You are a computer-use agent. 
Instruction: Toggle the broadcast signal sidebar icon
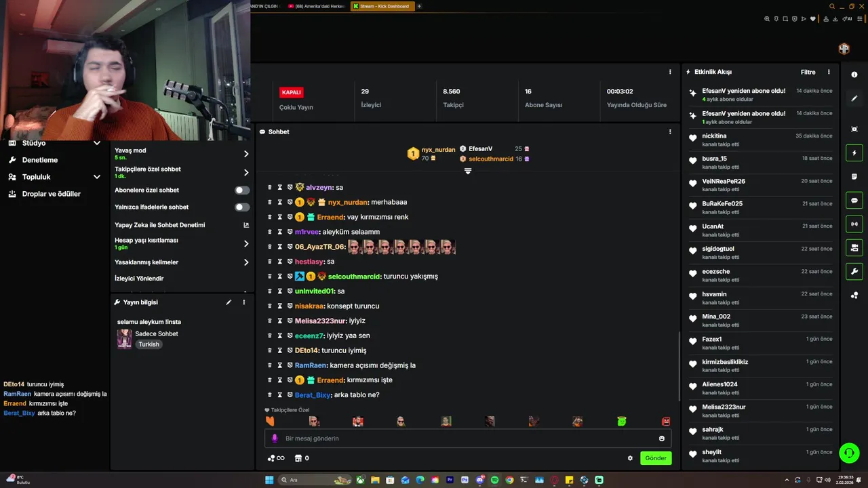[854, 224]
